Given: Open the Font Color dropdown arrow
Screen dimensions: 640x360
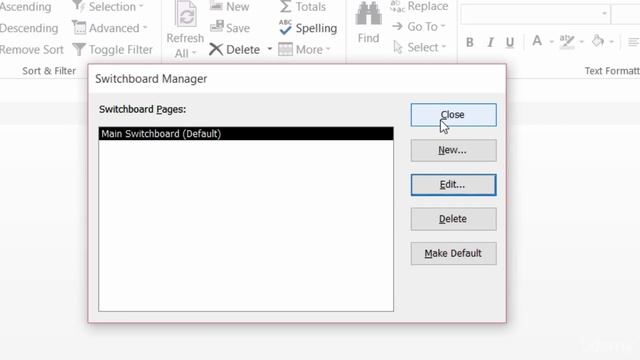Looking at the screenshot, I should (x=551, y=42).
